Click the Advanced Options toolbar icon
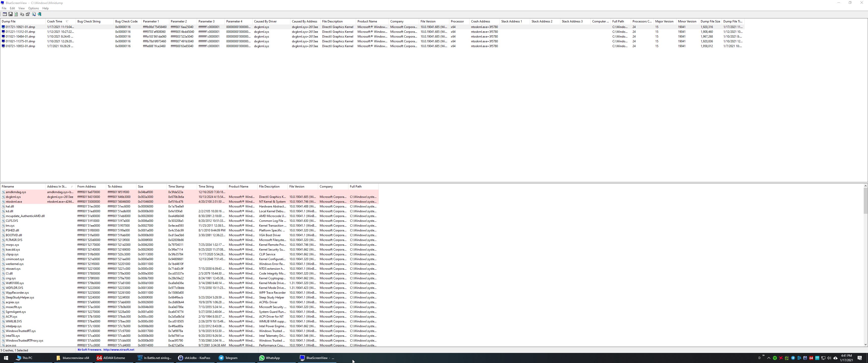Image resolution: width=868 pixels, height=363 pixels. pyautogui.click(x=5, y=14)
